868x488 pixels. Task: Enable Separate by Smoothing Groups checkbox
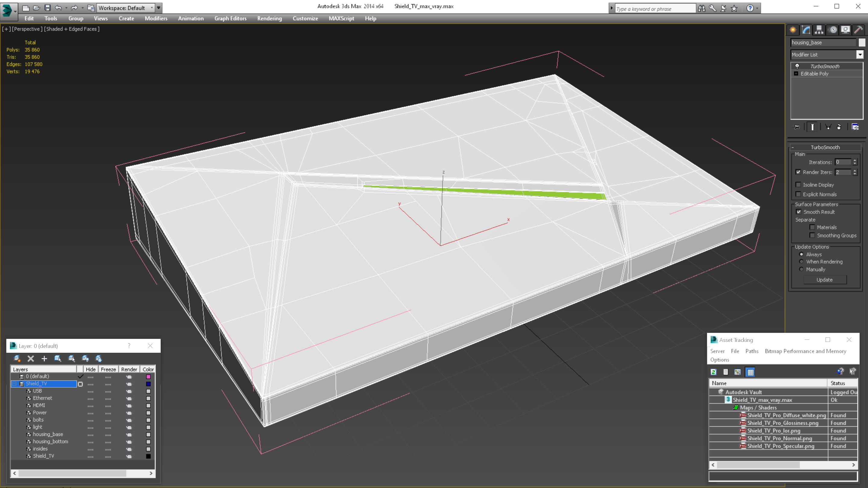coord(812,235)
